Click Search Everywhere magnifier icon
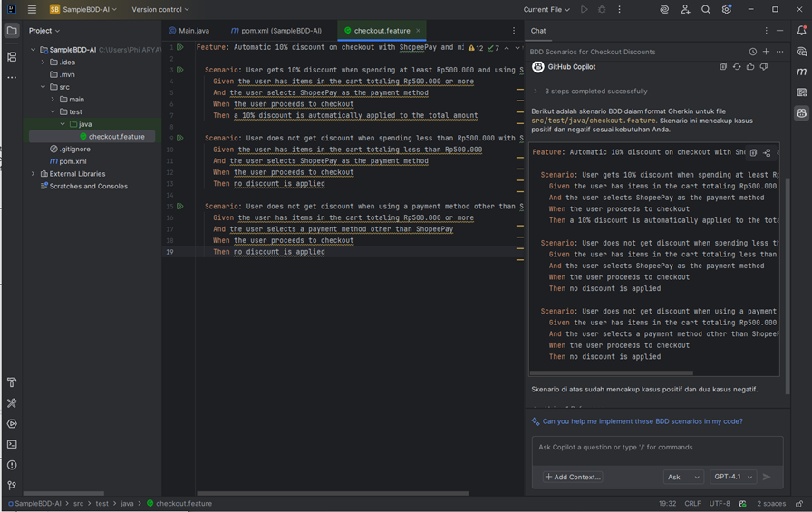This screenshot has width=812, height=512. click(x=706, y=10)
